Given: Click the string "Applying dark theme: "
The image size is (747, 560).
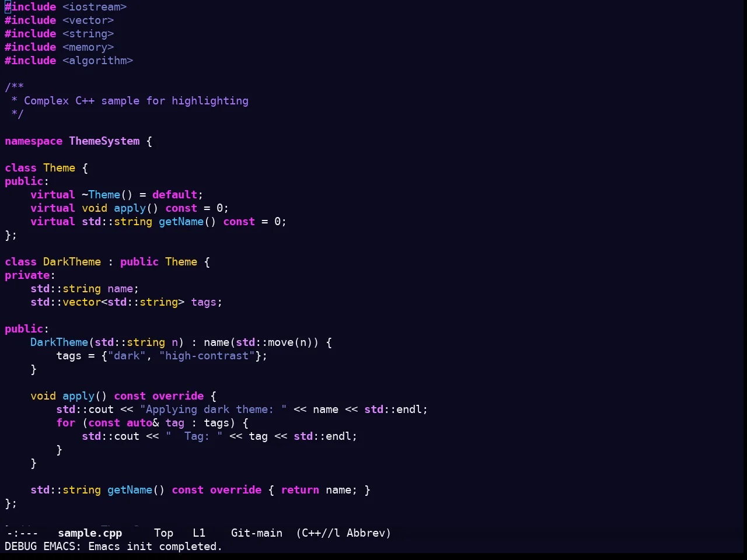Looking at the screenshot, I should pyautogui.click(x=214, y=409).
